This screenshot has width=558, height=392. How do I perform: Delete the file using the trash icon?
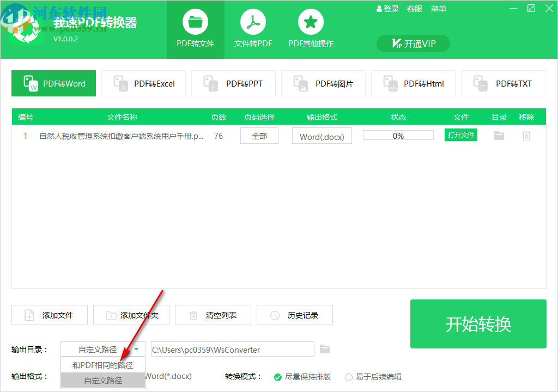[526, 135]
